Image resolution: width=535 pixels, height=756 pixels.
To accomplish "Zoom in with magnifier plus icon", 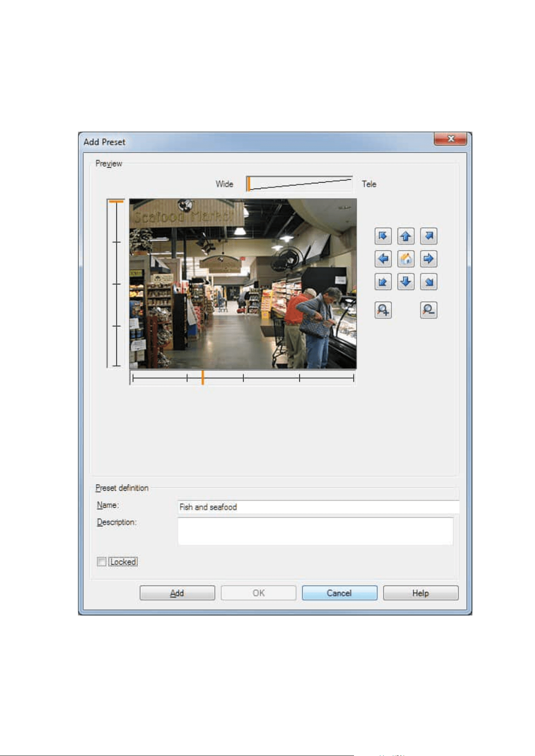I will 383,310.
